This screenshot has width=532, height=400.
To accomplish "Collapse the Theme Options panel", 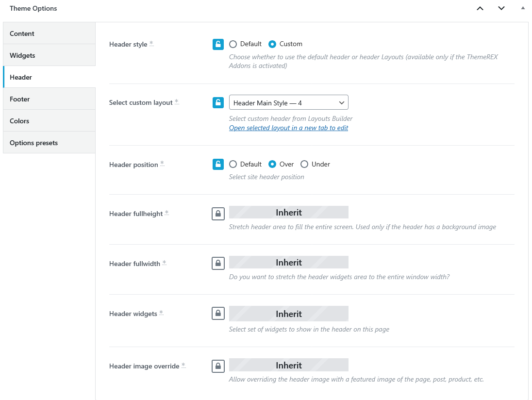I will (523, 8).
